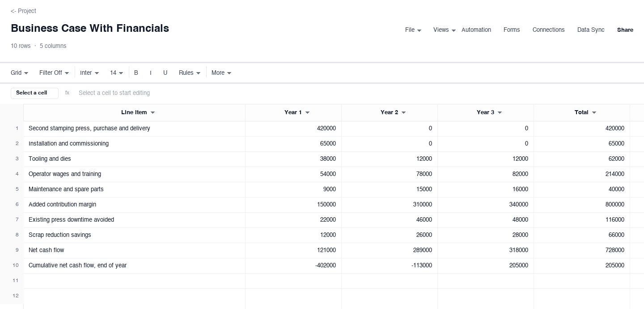Select Total value 62000
This screenshot has height=309, width=644.
coord(582,159)
